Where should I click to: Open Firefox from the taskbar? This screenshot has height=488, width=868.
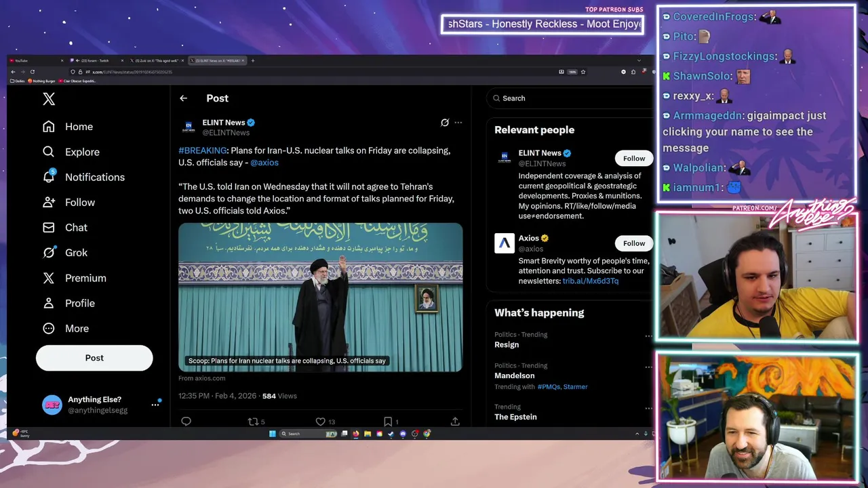pos(355,434)
